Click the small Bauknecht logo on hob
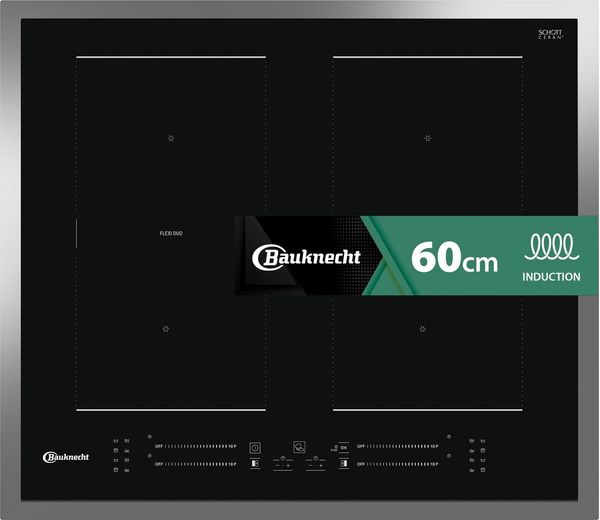 (66, 457)
